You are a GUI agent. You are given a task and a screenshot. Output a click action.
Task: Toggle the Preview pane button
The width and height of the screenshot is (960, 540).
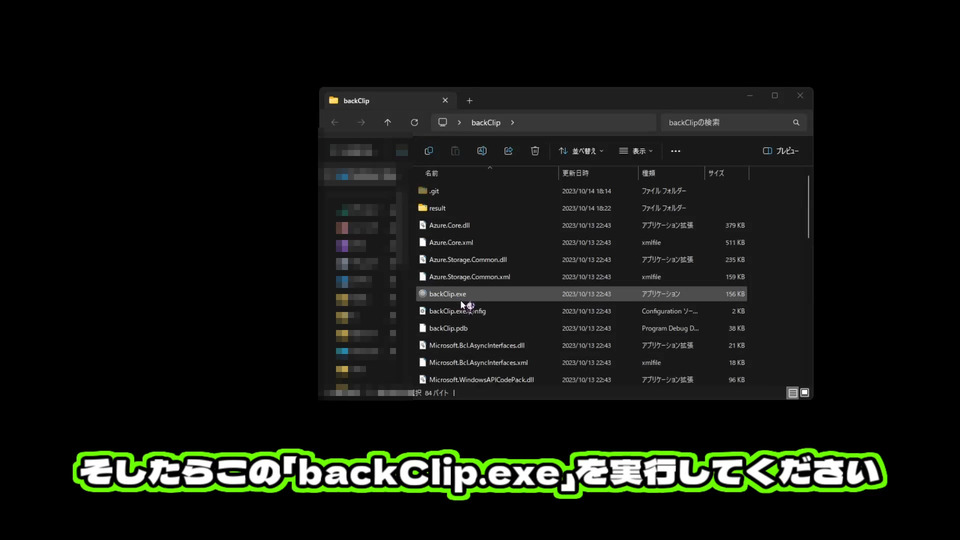coord(781,151)
